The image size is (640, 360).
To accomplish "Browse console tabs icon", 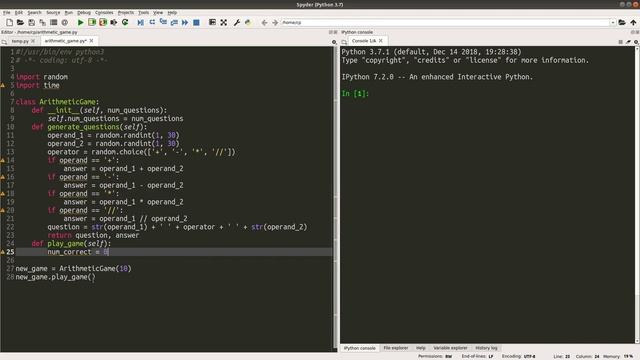I will [x=344, y=42].
